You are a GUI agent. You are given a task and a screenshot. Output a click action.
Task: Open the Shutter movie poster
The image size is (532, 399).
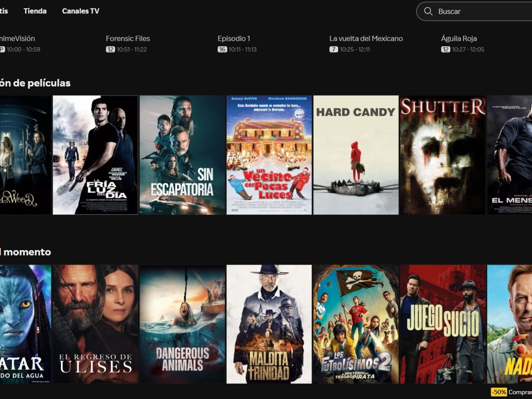[443, 155]
